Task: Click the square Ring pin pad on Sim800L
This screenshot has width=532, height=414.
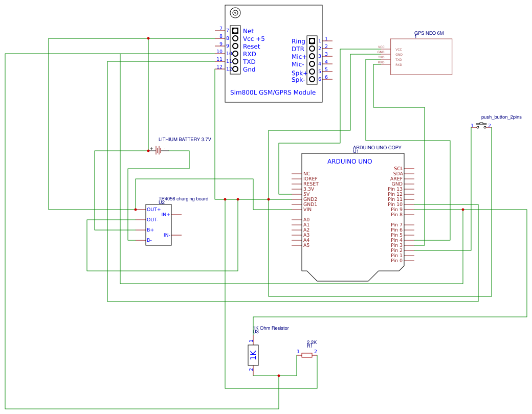Action: [312, 41]
